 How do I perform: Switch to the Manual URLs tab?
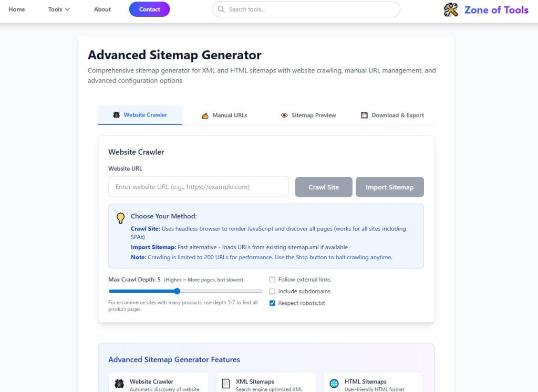click(224, 114)
